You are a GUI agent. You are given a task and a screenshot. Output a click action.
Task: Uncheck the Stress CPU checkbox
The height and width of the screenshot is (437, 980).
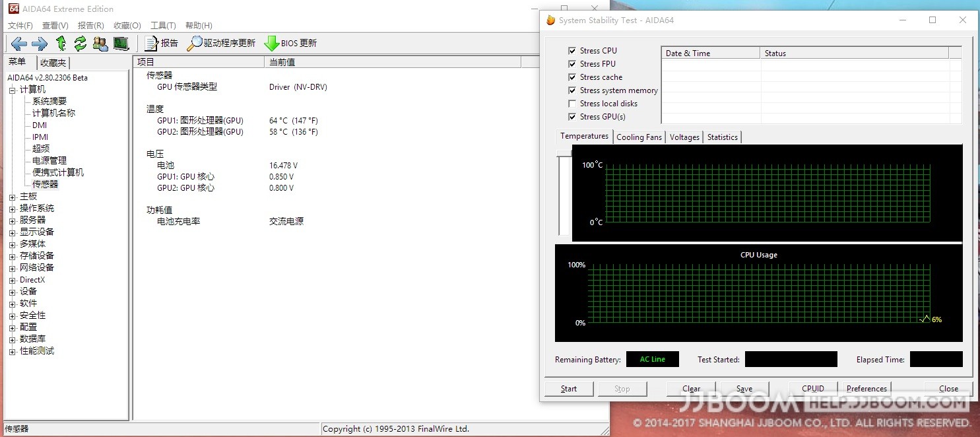point(572,51)
